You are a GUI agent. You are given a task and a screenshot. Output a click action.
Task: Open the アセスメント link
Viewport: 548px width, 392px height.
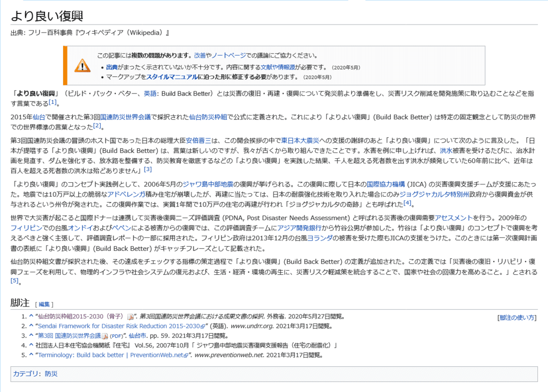tap(454, 218)
